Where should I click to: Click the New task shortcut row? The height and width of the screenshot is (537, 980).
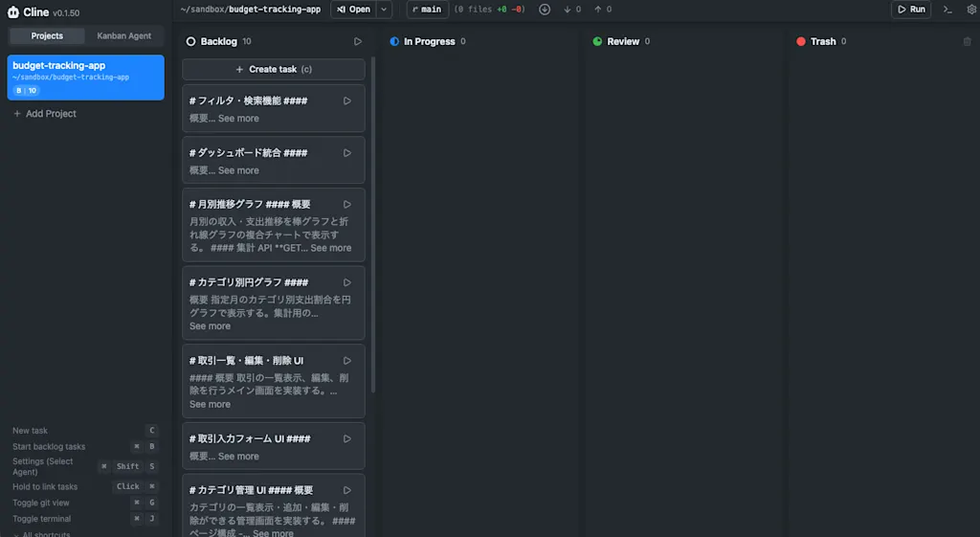[x=85, y=431]
